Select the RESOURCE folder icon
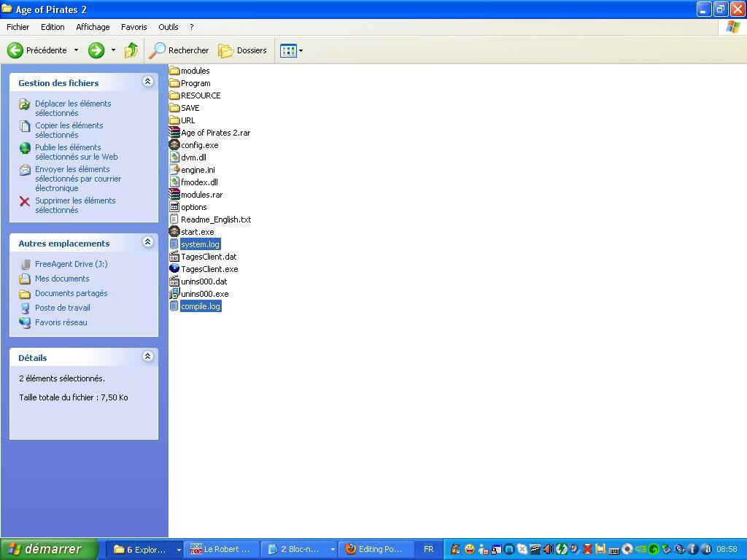 [174, 96]
